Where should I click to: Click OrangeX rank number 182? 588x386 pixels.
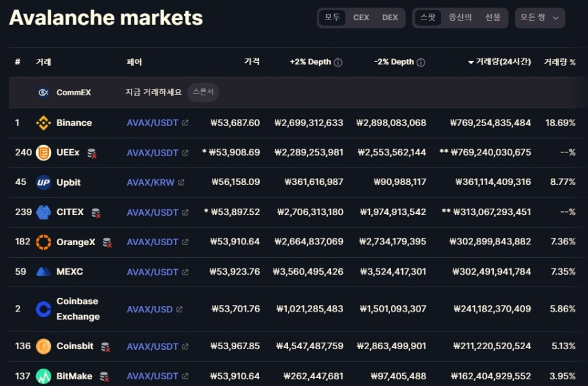23,241
